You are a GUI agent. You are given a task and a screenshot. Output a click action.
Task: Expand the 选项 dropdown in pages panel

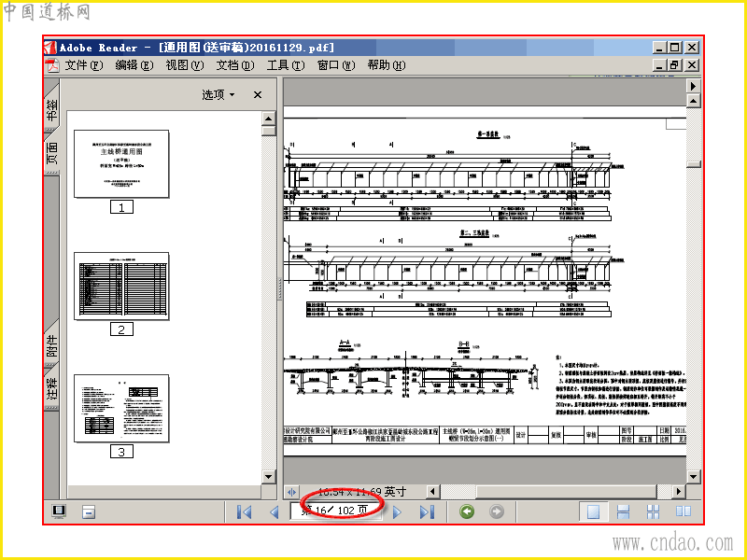(218, 95)
